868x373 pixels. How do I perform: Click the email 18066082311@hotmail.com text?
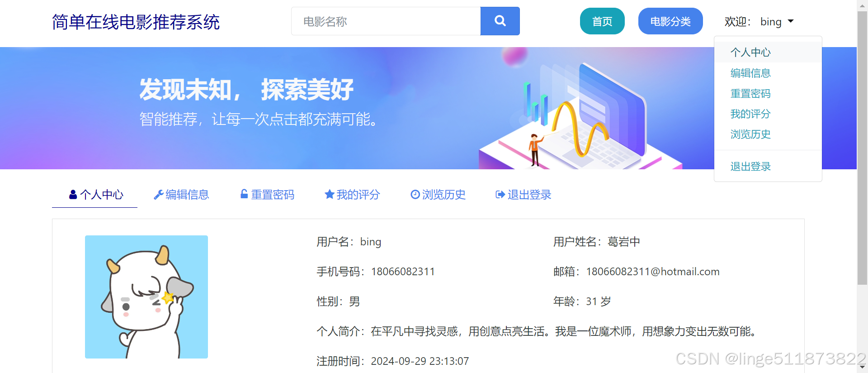point(653,272)
